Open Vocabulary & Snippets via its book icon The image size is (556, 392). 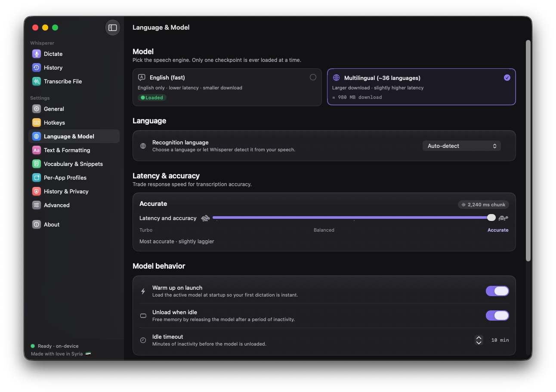(37, 164)
